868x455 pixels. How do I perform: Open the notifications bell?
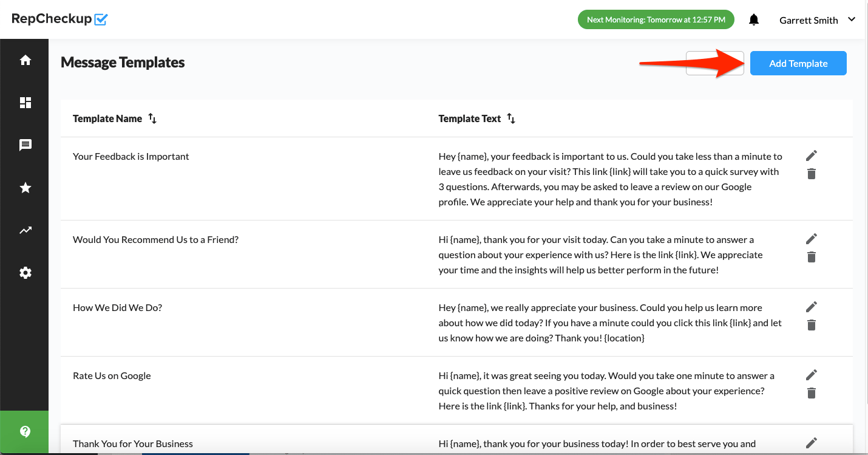tap(754, 20)
